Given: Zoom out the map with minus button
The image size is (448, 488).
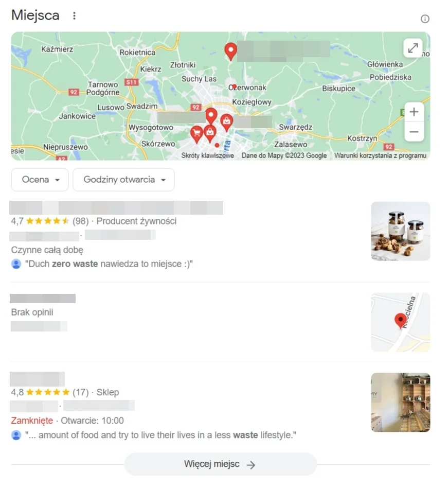Looking at the screenshot, I should [414, 132].
